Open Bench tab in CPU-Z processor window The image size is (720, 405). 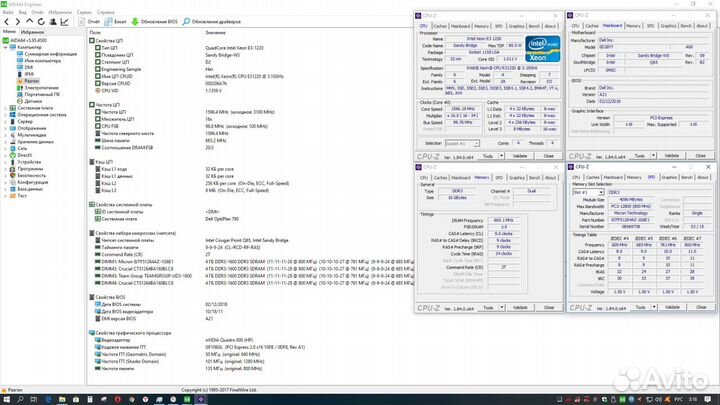[x=534, y=26]
